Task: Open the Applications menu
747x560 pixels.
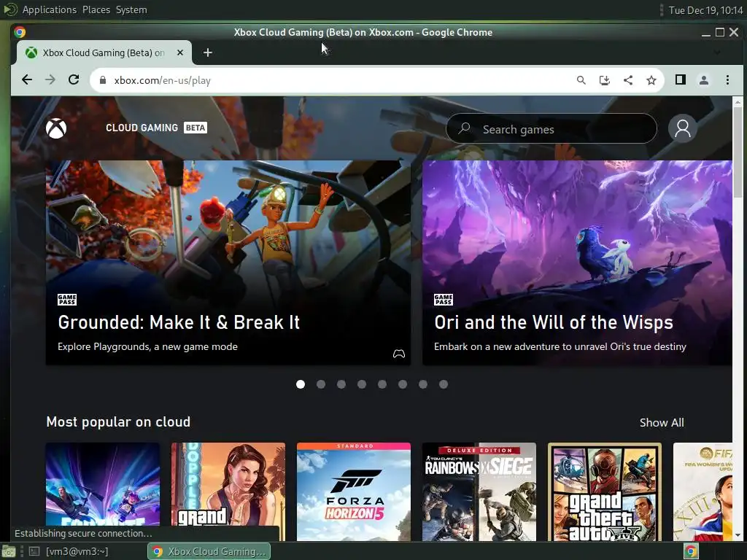Action: 49,9
